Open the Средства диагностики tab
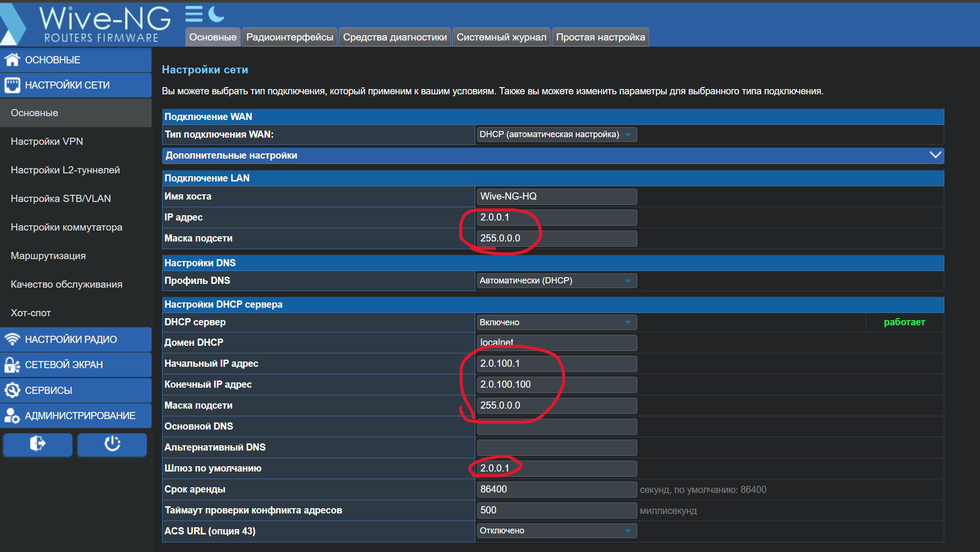Image resolution: width=980 pixels, height=552 pixels. 395,37
